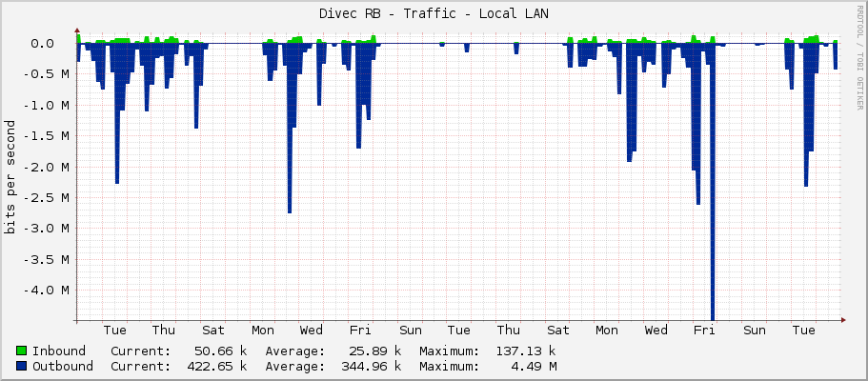Screen dimensions: 868x381
Task: Click the red arrow atop the y-axis
Action: click(x=77, y=31)
